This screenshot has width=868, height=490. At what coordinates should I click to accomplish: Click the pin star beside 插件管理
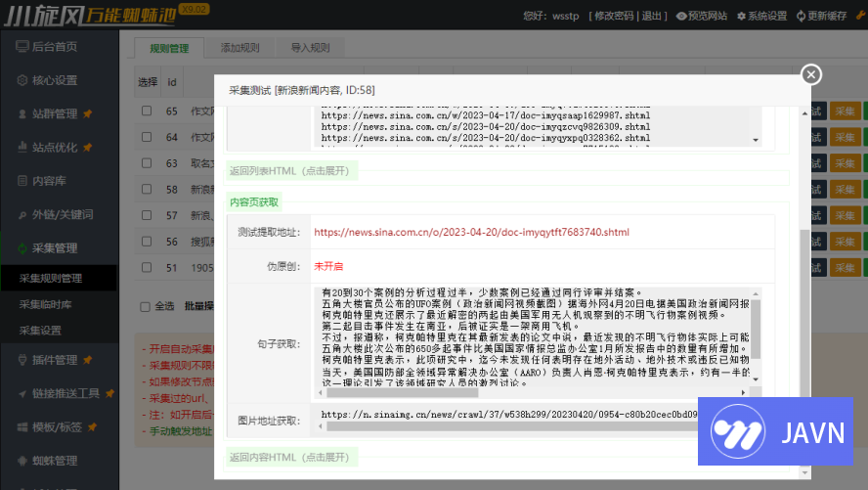87,360
